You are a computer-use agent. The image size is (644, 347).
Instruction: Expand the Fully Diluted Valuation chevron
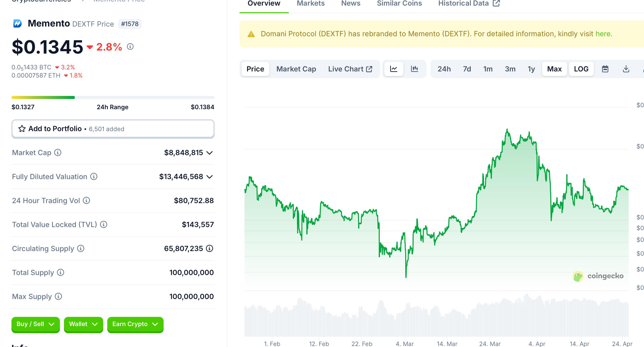(x=209, y=177)
